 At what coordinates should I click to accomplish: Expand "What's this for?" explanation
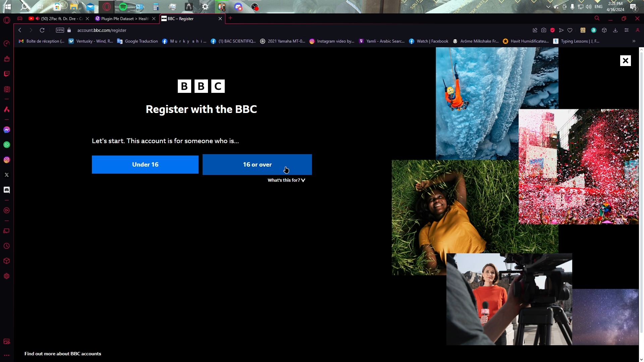coord(286,180)
